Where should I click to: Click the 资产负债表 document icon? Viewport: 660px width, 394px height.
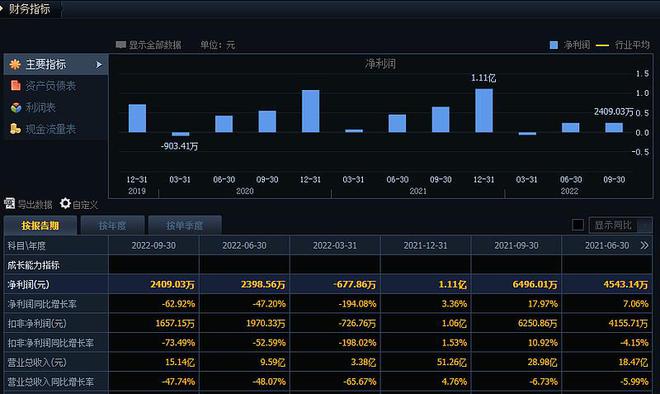(x=16, y=86)
